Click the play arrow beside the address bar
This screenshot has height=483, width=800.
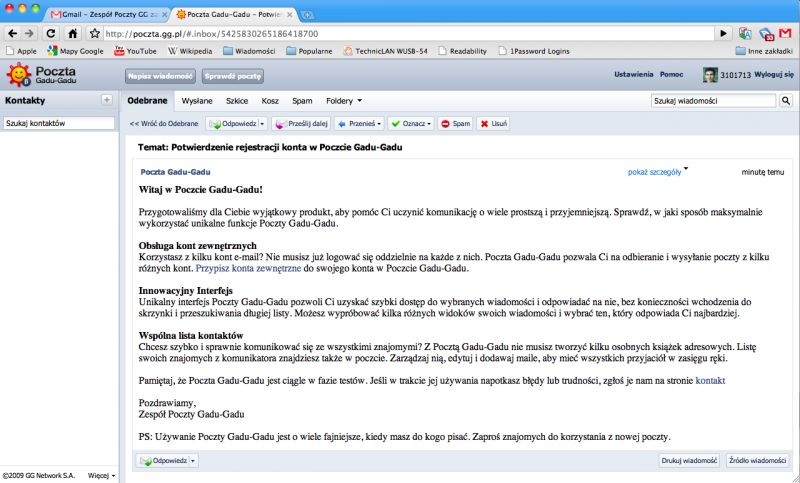723,34
